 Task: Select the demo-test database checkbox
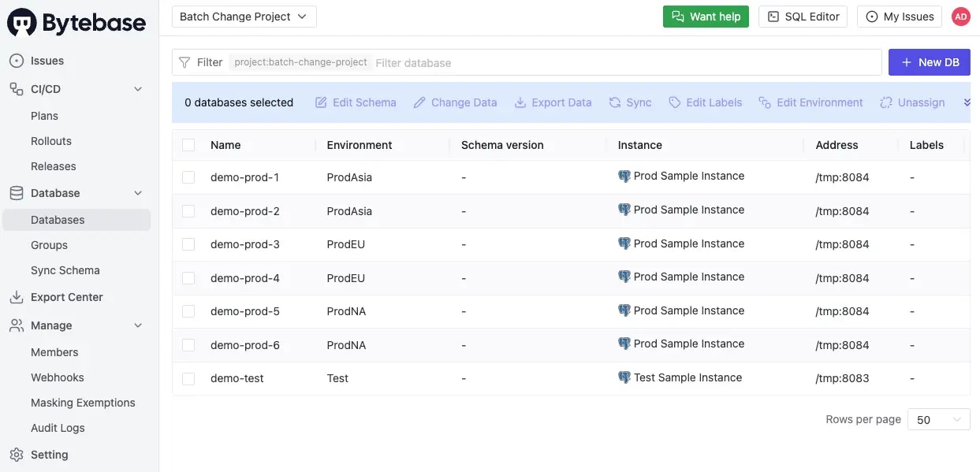[188, 378]
